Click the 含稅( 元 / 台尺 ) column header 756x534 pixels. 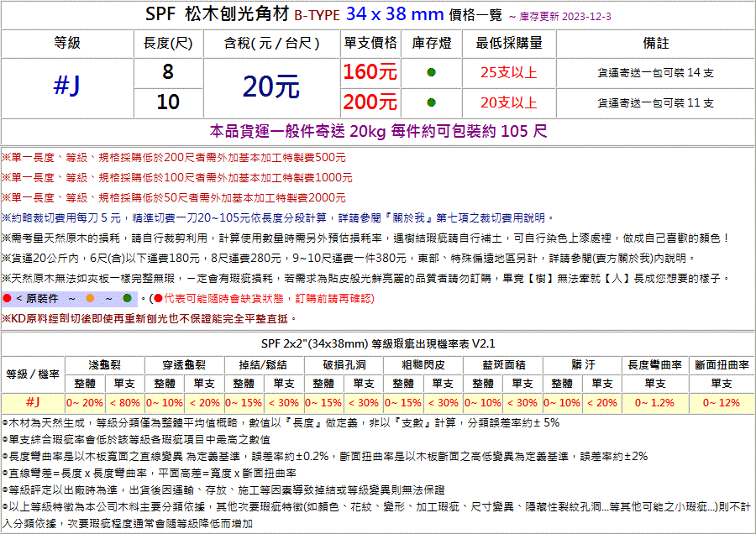click(x=272, y=44)
